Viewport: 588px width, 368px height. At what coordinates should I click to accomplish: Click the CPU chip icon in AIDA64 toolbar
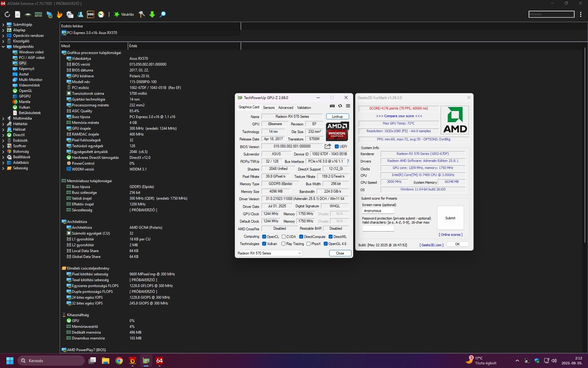(28, 14)
